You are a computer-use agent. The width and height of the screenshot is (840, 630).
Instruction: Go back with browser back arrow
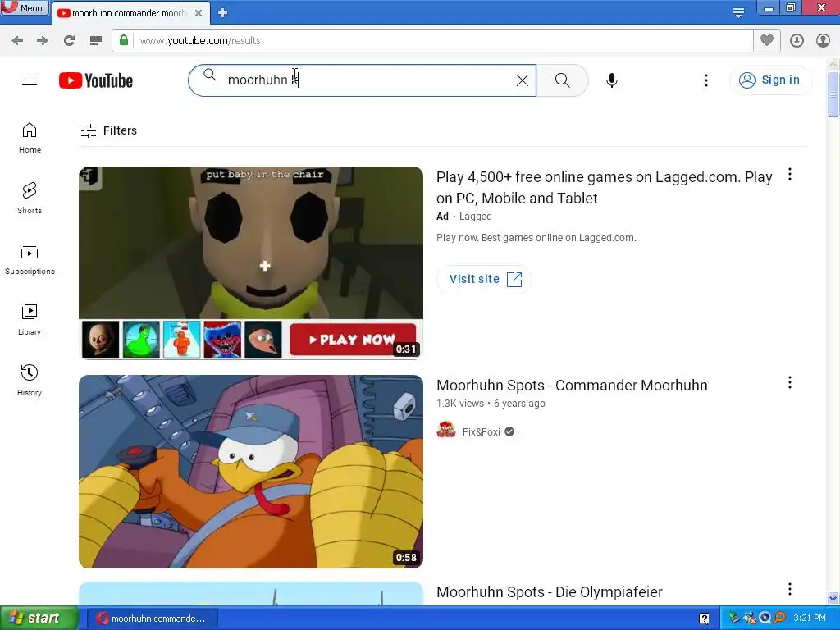coord(17,41)
